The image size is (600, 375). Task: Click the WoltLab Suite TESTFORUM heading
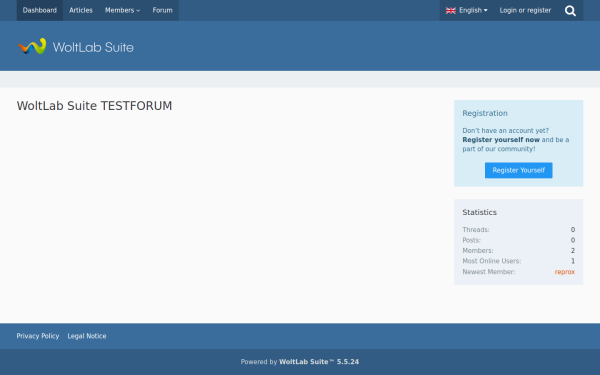click(x=94, y=106)
